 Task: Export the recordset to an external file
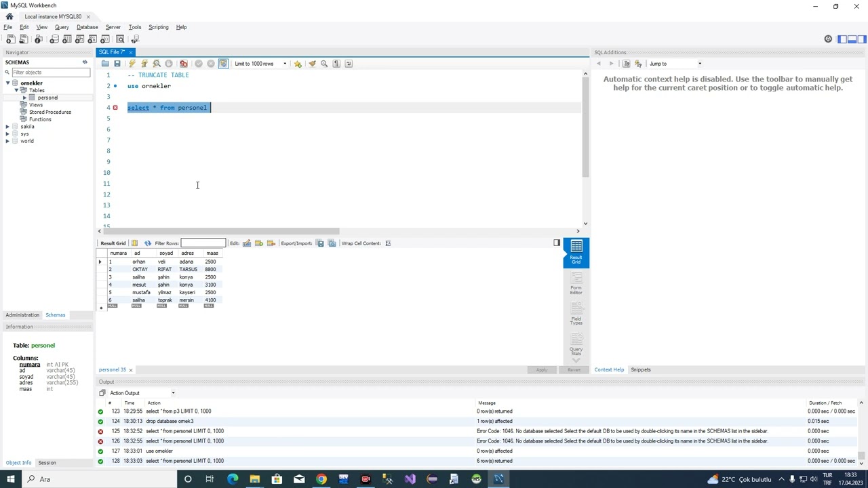[x=320, y=243]
